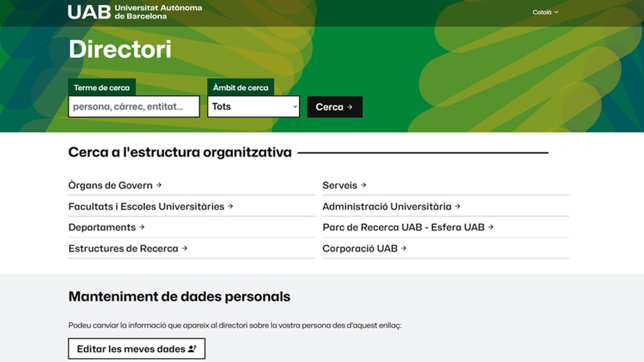The height and width of the screenshot is (362, 644).
Task: Click the arrow icon on the Cerca button
Action: [349, 107]
